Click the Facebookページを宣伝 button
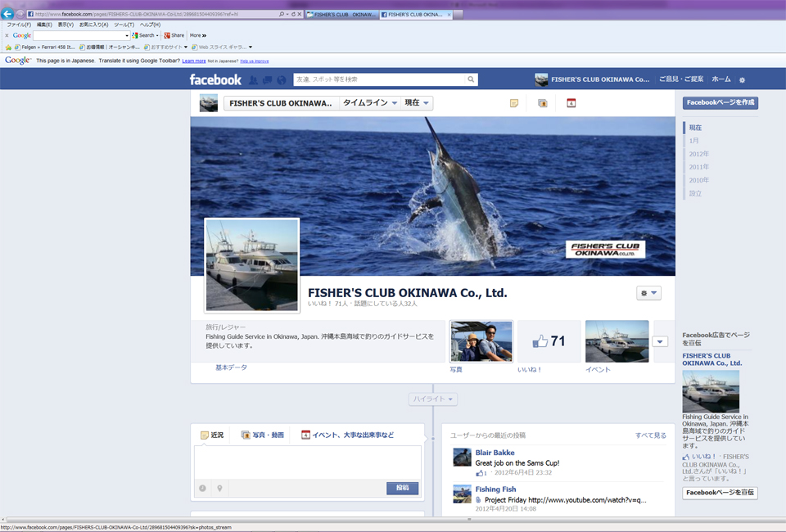This screenshot has height=532, width=786. (720, 493)
